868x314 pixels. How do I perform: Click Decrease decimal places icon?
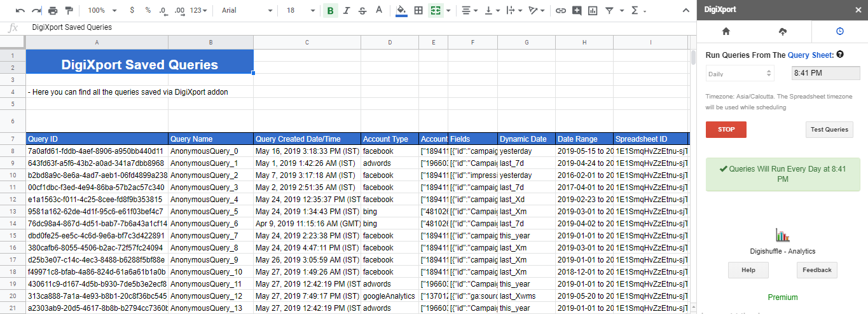point(163,11)
